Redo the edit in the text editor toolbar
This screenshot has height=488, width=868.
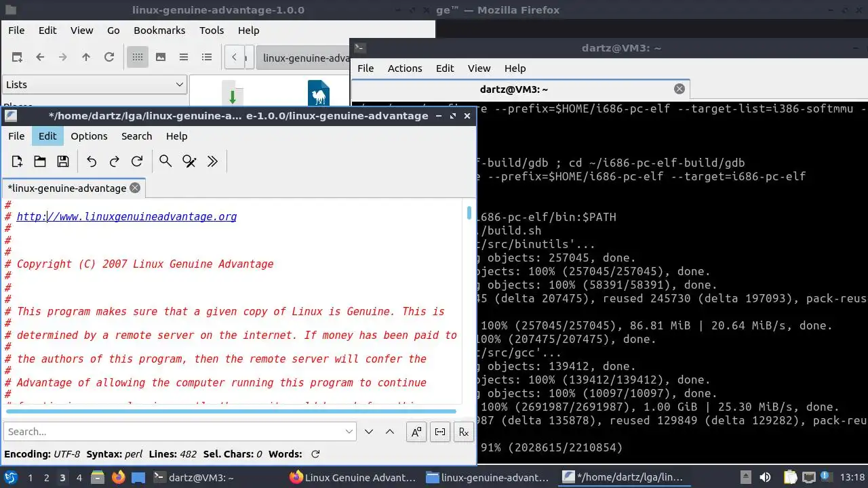115,161
